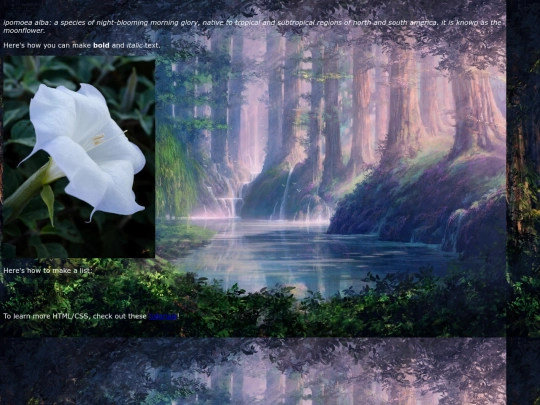540x405 pixels.
Task: Click the 'Here's how you can make bold' sentence
Action: 82,45
